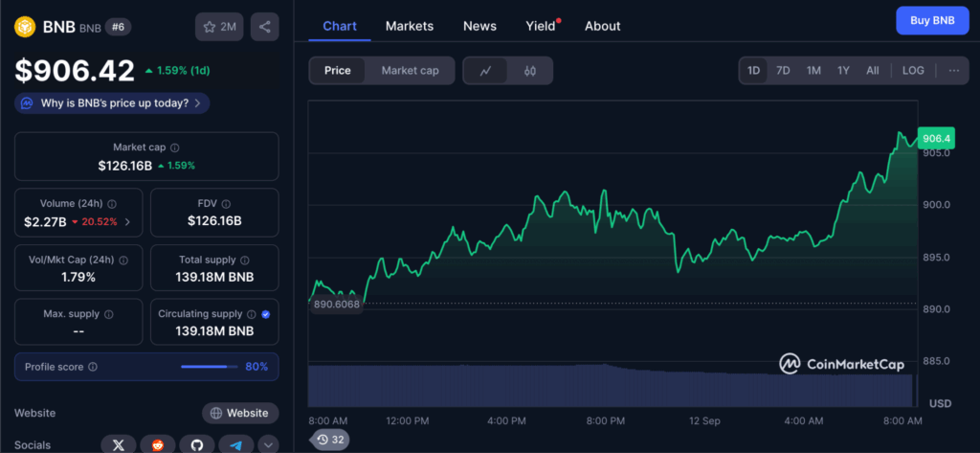The height and width of the screenshot is (453, 980).
Task: Toggle chart to Market cap view
Action: click(410, 71)
